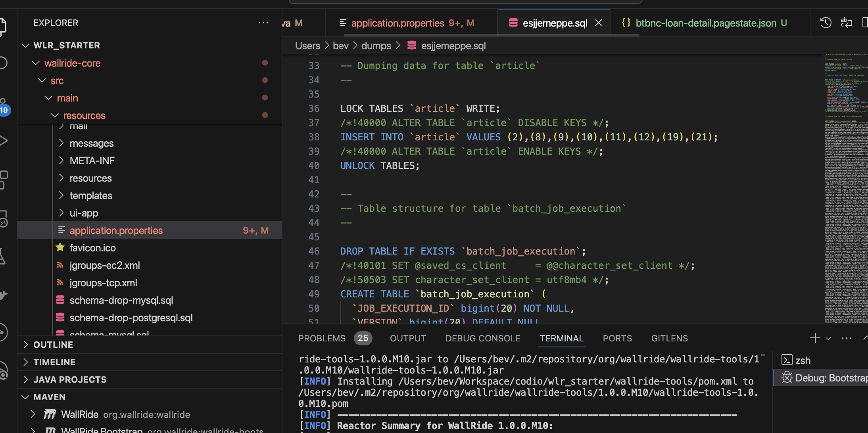
Task: Open the PORTS panel tab
Action: (x=617, y=338)
